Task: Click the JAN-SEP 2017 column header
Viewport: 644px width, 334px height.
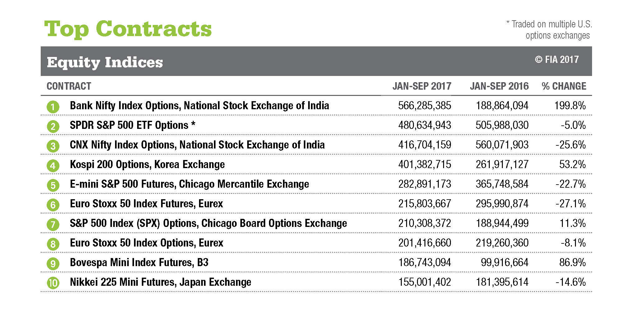Action: 422,86
